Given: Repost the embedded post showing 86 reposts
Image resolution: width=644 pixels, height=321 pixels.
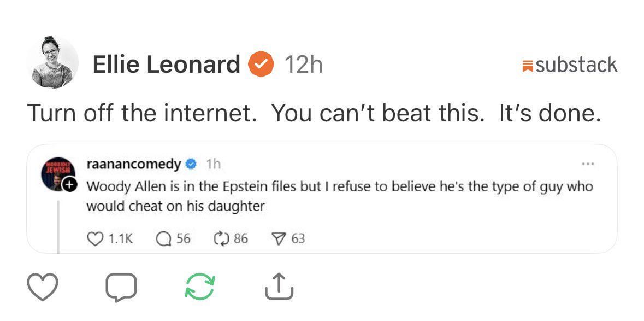Looking at the screenshot, I should click(221, 238).
